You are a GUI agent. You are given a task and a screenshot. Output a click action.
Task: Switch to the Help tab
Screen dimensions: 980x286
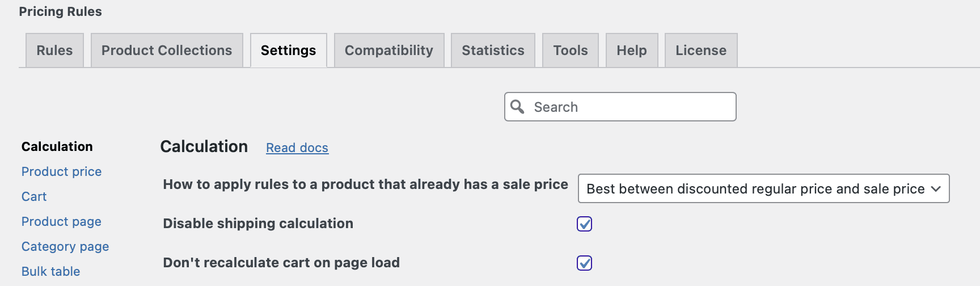pos(632,51)
